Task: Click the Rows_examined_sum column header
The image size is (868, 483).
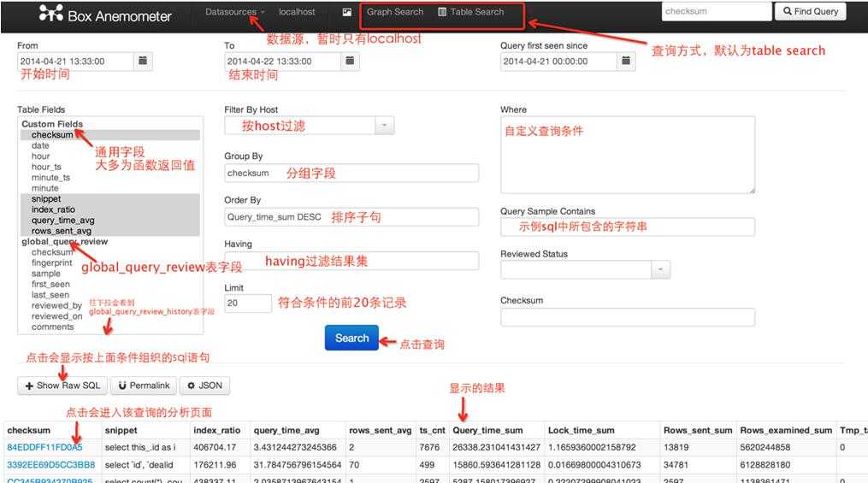Action: (x=786, y=430)
